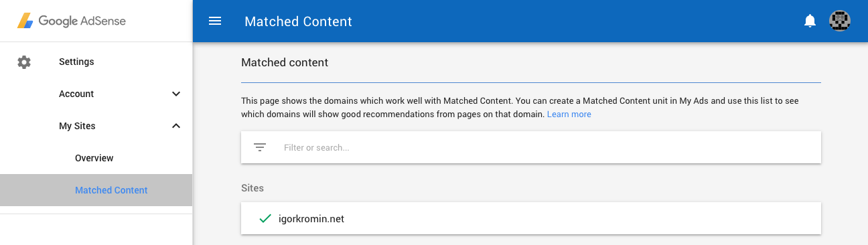Click the Matched content page heading
This screenshot has width=868, height=245.
[x=285, y=62]
